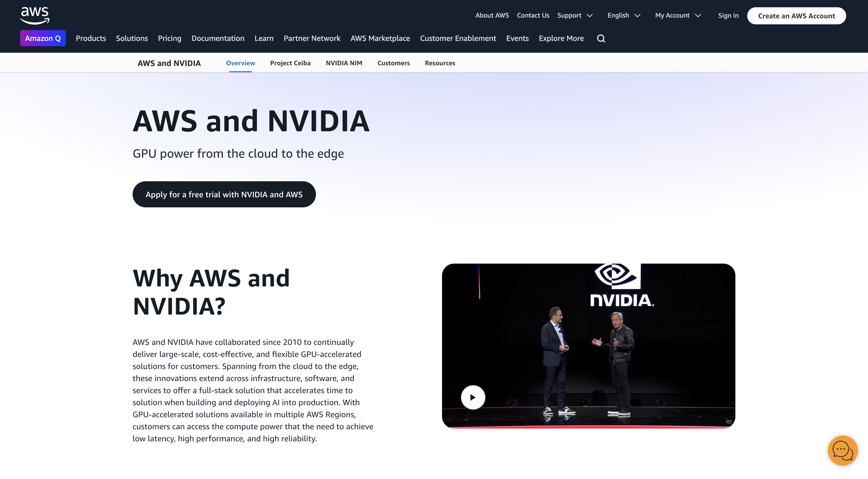Open the Events menu item
This screenshot has height=479, width=868.
click(517, 38)
